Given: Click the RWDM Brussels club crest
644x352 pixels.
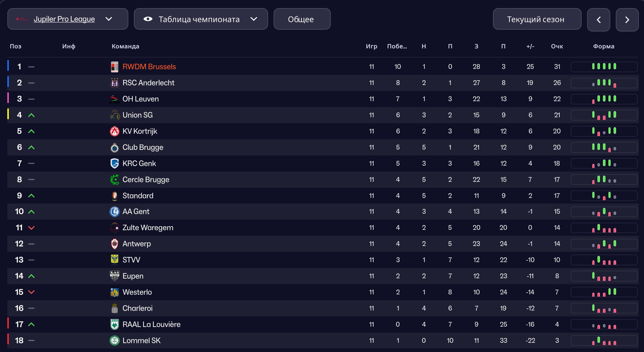Looking at the screenshot, I should 114,67.
